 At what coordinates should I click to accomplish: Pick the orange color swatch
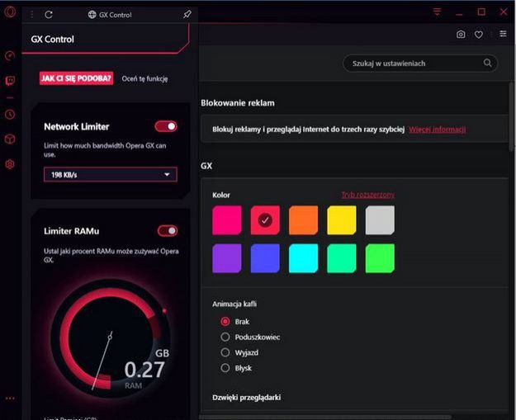point(304,220)
